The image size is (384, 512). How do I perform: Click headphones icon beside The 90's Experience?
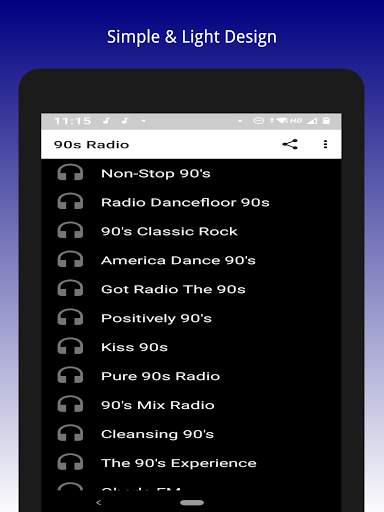click(70, 463)
